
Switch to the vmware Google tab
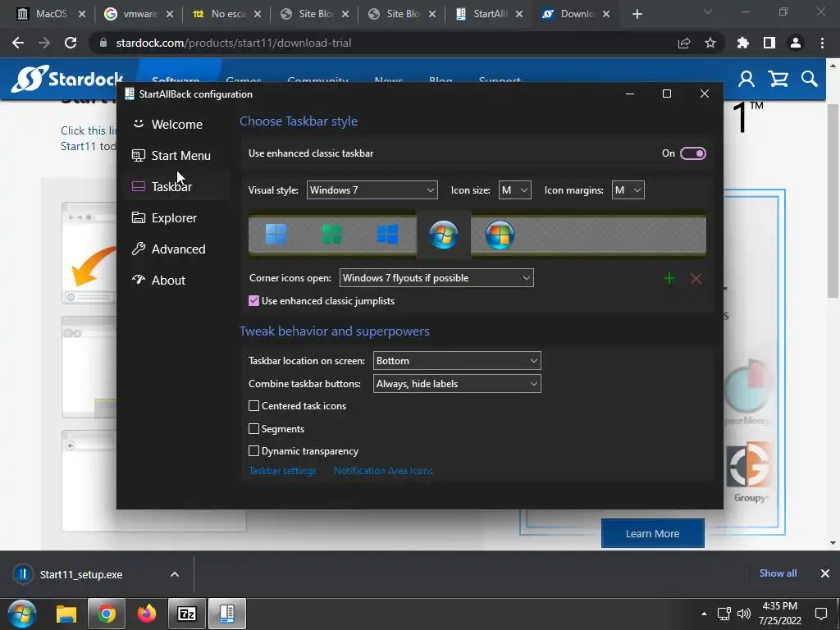point(139,14)
